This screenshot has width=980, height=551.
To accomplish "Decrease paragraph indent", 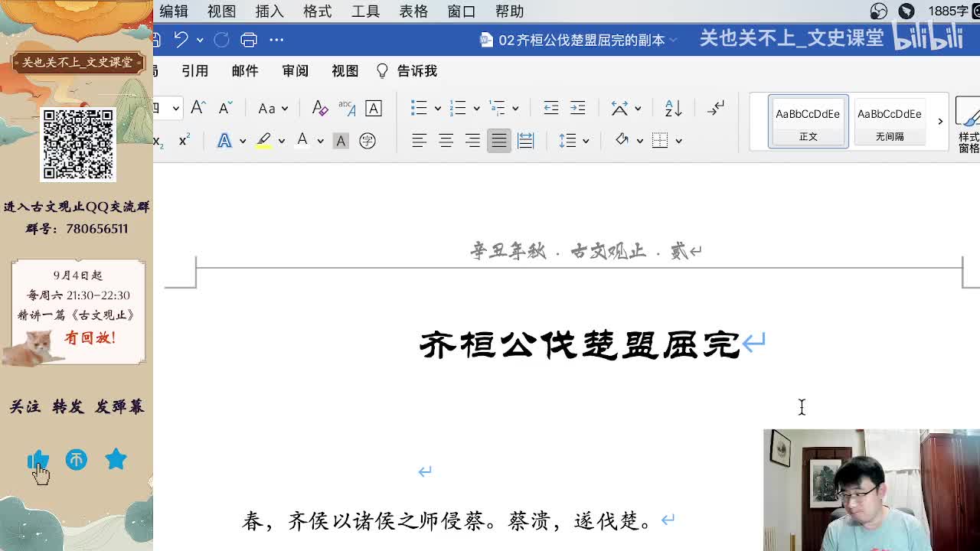I will click(x=551, y=108).
